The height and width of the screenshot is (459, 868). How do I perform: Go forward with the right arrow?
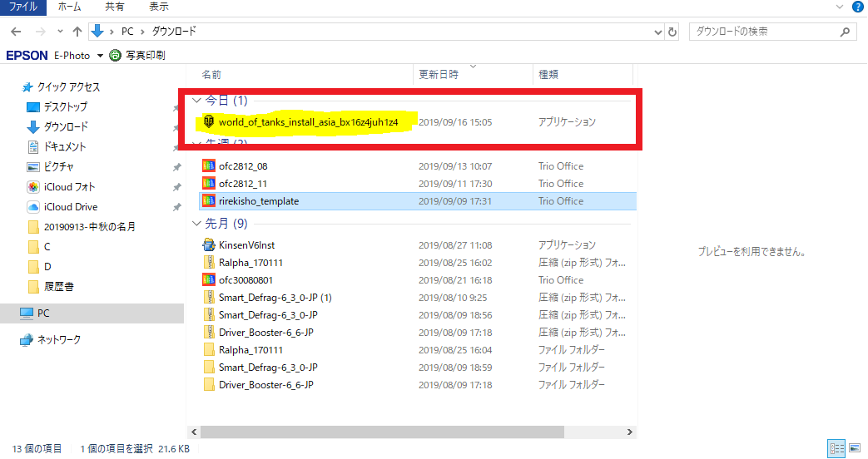pyautogui.click(x=41, y=32)
